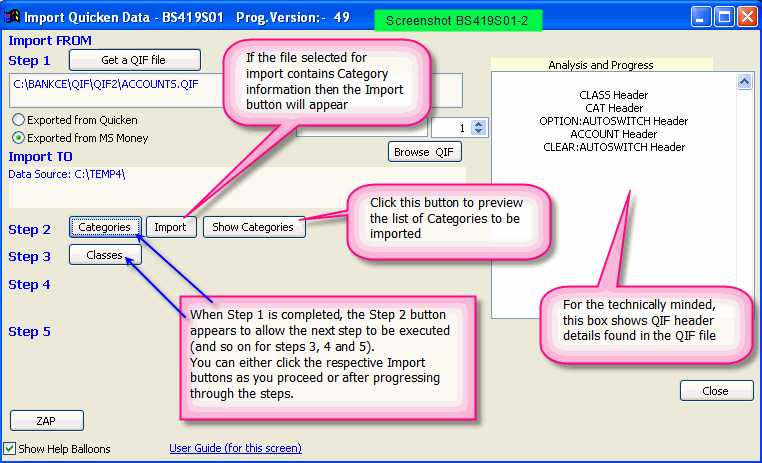Close the import dialog with Close button
762x463 pixels.
click(716, 391)
